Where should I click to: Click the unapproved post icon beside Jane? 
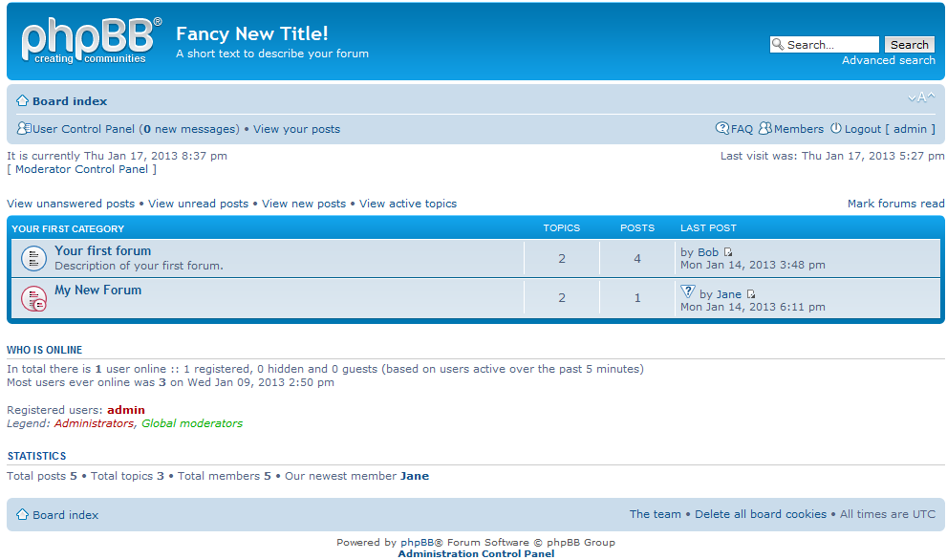[x=688, y=291]
